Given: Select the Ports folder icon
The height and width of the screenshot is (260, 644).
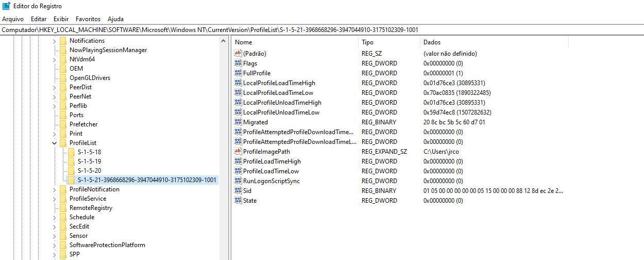Looking at the screenshot, I should tap(63, 115).
